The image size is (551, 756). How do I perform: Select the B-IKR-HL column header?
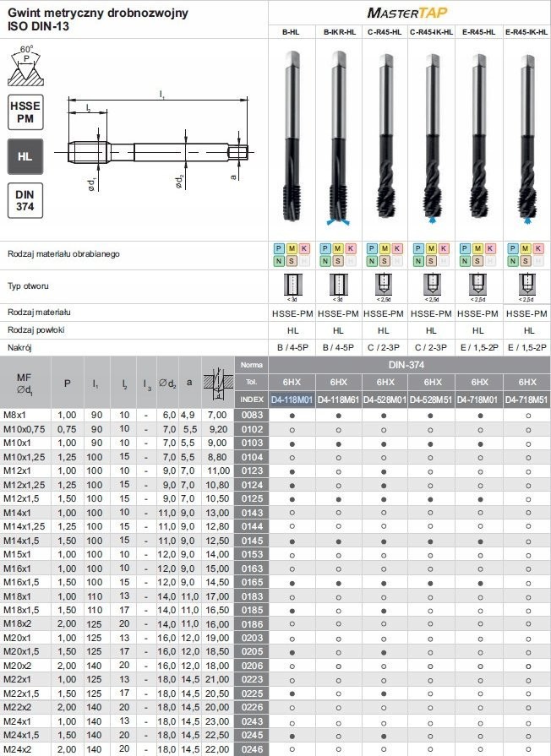click(x=338, y=32)
